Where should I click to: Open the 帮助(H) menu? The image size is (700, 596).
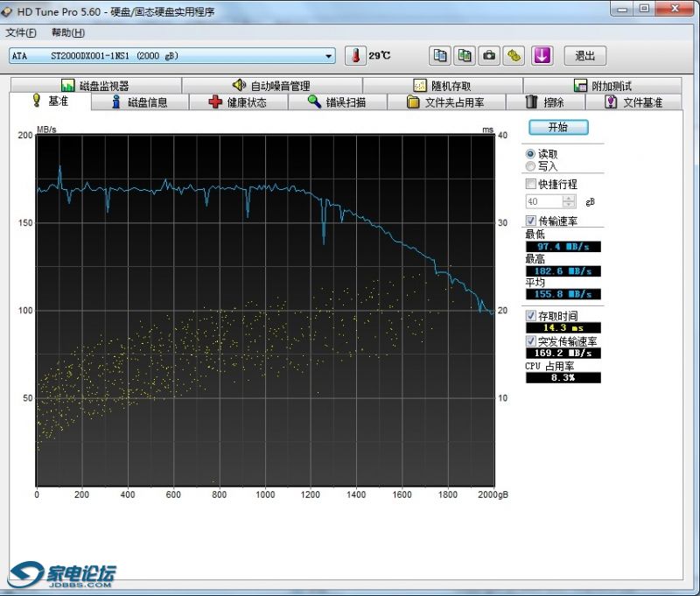68,32
